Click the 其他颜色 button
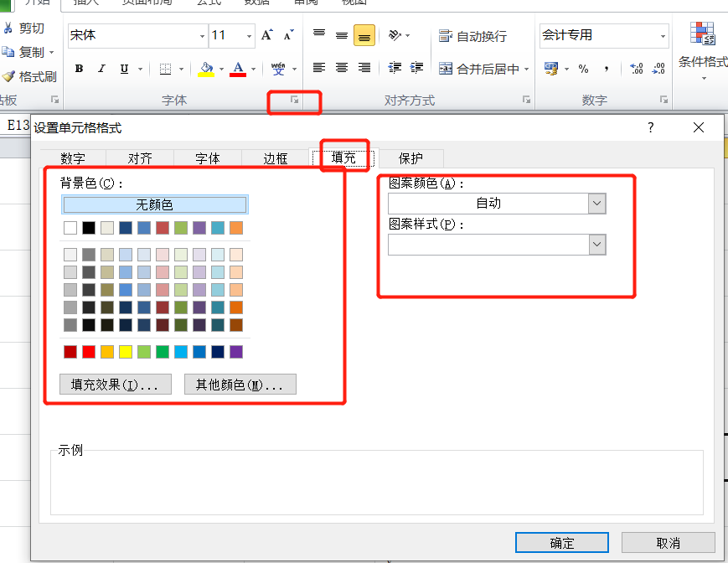This screenshot has width=728, height=563. (x=240, y=385)
